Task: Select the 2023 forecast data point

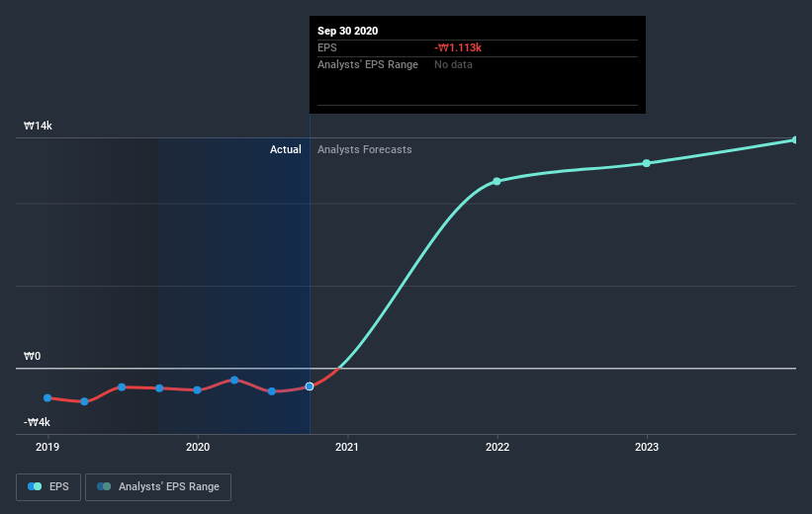Action: point(646,163)
